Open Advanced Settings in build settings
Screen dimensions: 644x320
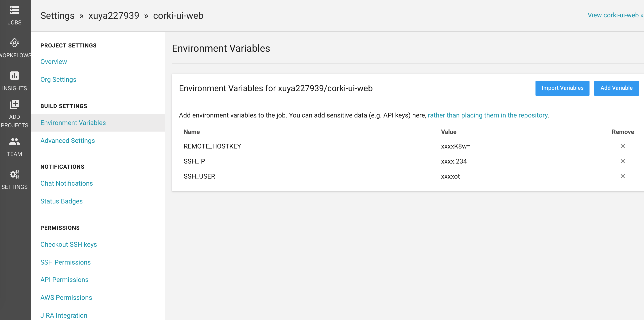[x=67, y=140]
